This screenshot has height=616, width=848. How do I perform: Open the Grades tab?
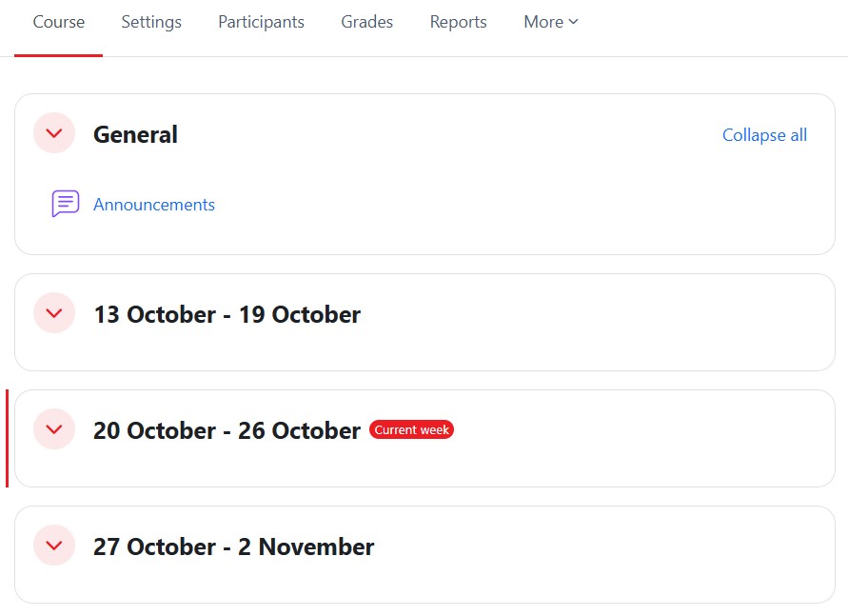pyautogui.click(x=366, y=22)
